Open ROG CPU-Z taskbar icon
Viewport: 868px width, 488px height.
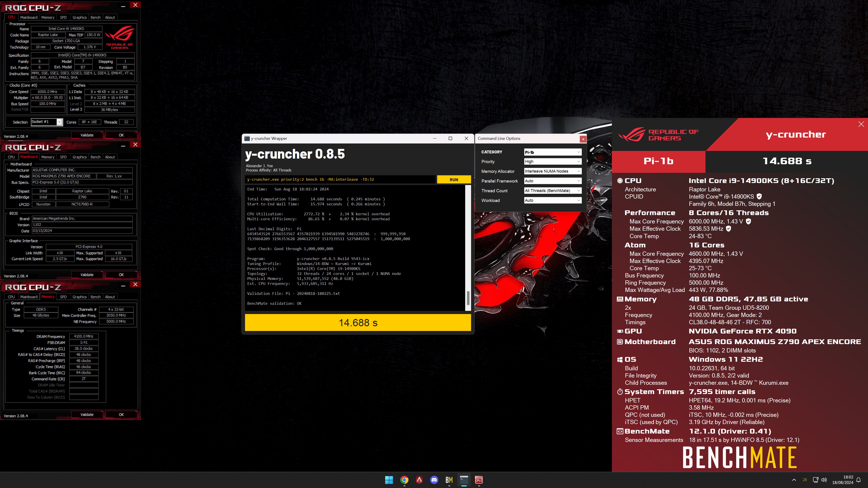(479, 480)
